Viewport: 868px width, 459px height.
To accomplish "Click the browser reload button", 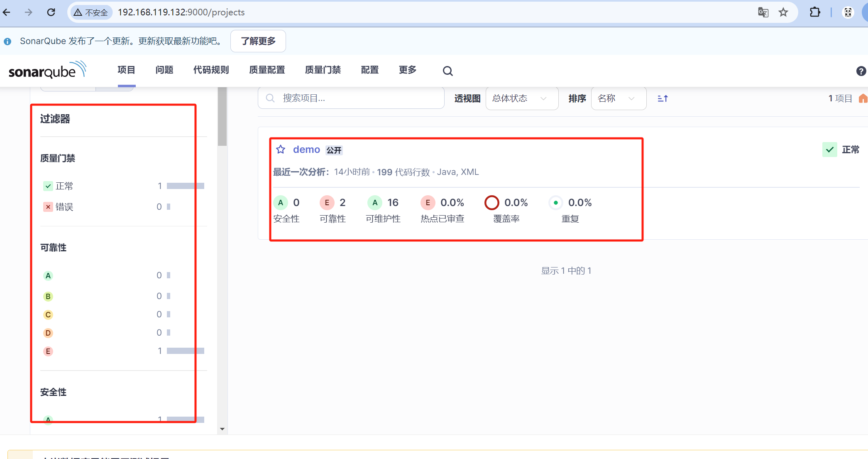I will pos(51,12).
